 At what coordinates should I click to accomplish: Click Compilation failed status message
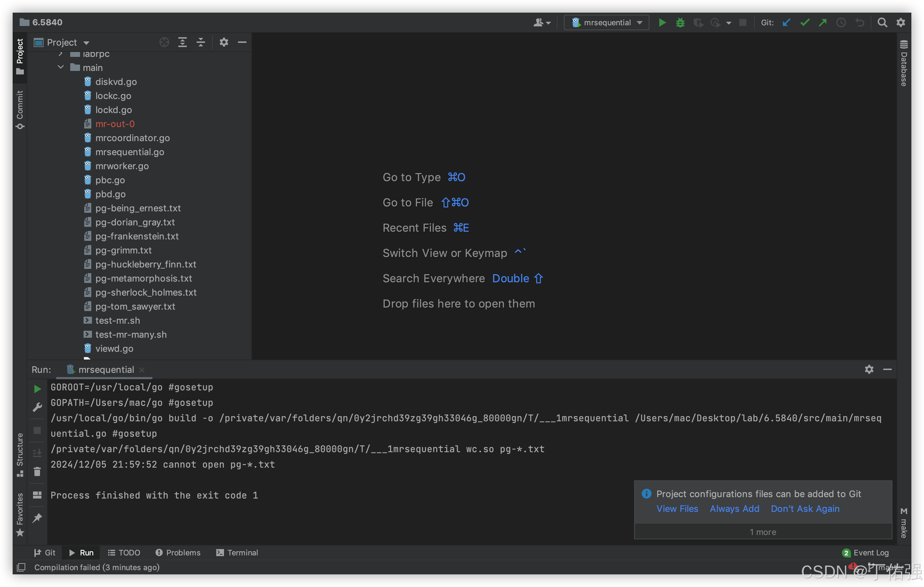[x=97, y=567]
